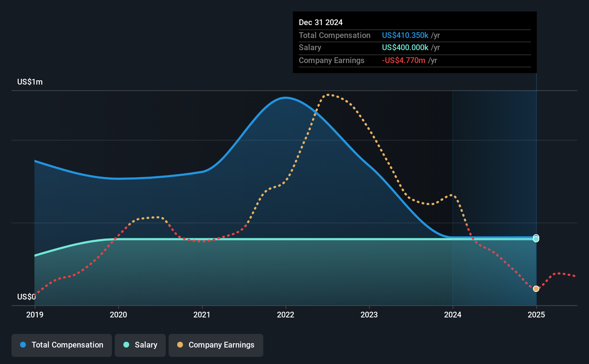Image resolution: width=589 pixels, height=364 pixels.
Task: Click the 2022 x-axis label
Action: pos(286,315)
